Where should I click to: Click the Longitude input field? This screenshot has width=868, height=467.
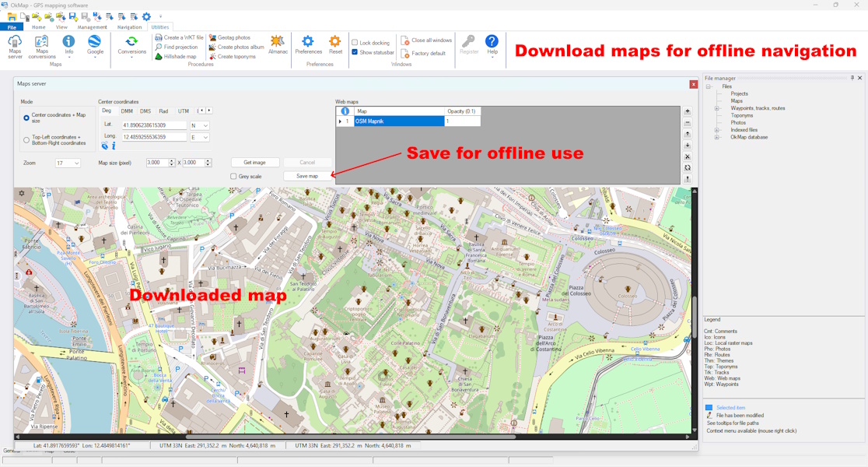click(x=155, y=138)
